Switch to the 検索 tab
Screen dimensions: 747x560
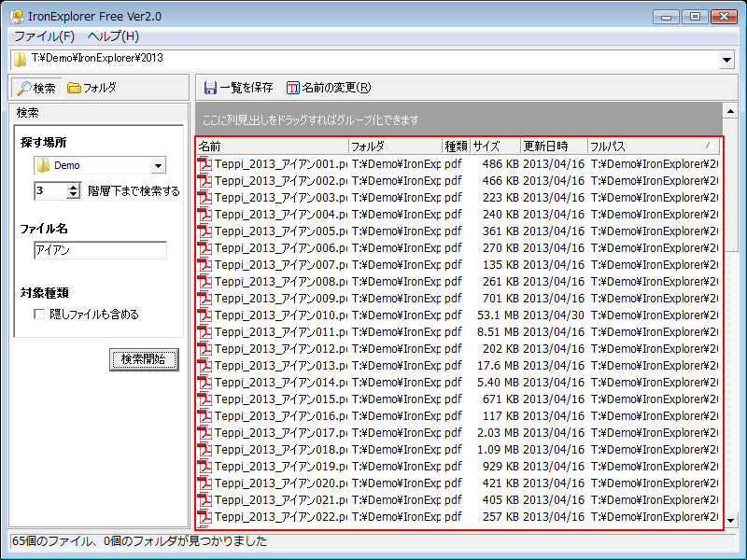coord(36,88)
